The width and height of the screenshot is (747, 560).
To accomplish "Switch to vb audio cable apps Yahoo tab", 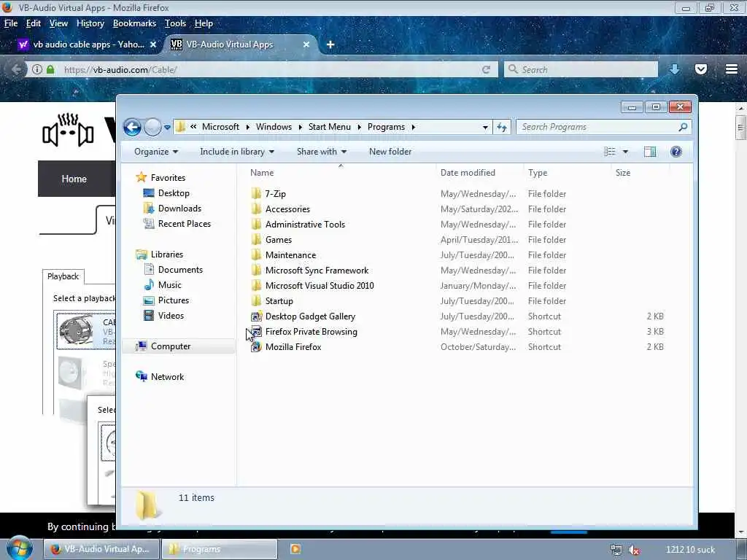I will point(87,44).
